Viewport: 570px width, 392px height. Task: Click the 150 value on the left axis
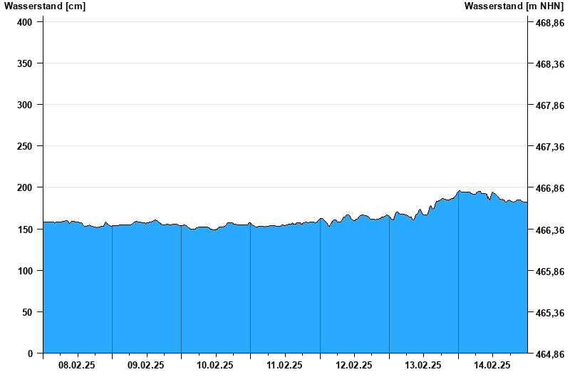[26, 229]
